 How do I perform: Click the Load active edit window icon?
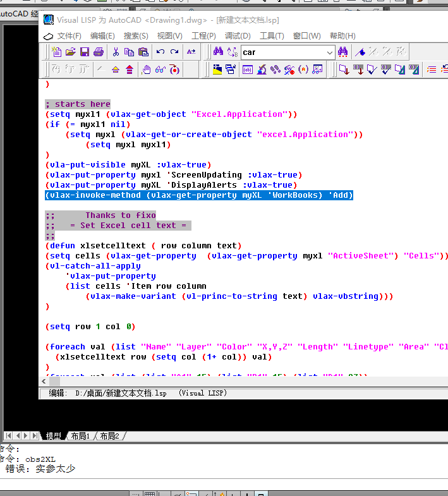coord(344,70)
